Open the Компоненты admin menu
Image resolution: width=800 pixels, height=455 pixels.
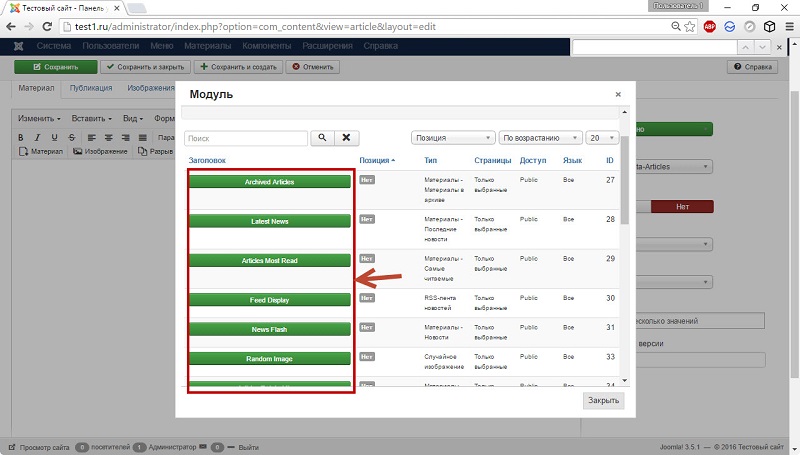pyautogui.click(x=267, y=46)
